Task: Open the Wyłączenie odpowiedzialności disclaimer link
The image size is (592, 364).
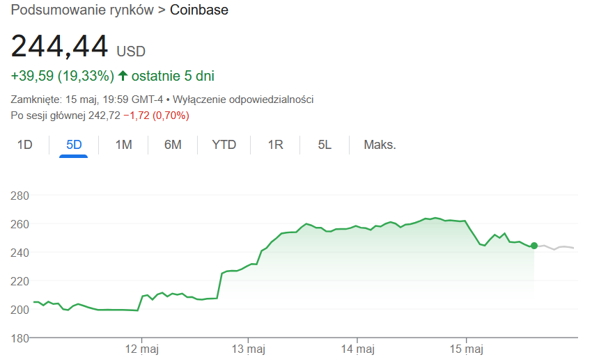Action: click(243, 100)
